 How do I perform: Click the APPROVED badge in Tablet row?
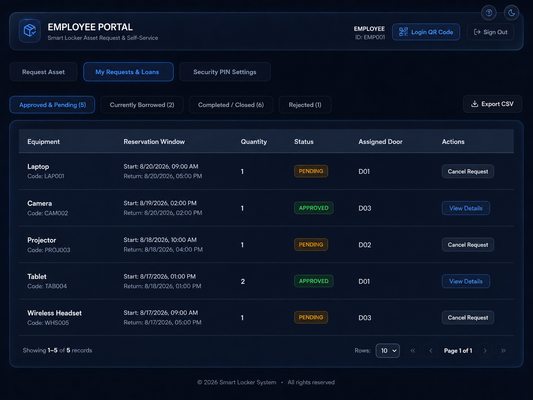click(313, 281)
